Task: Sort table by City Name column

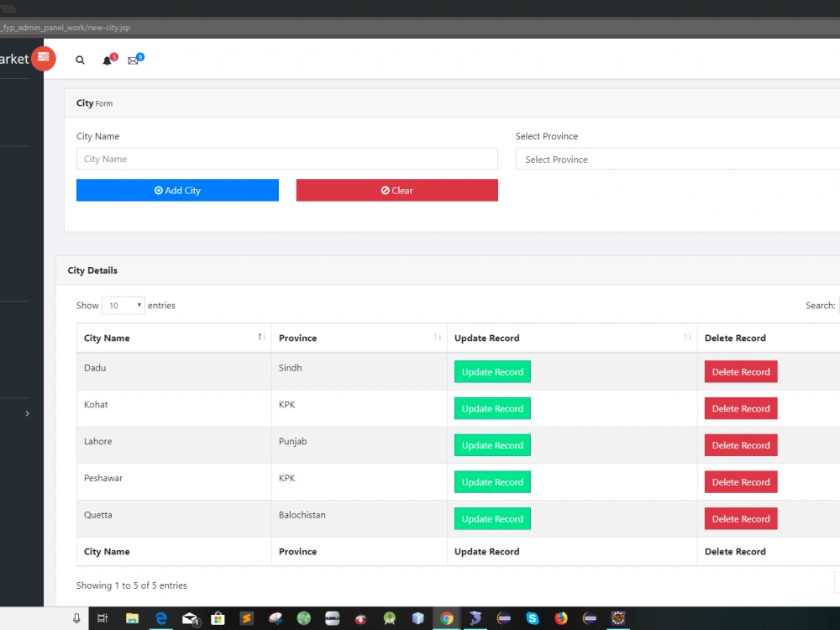Action: coord(174,338)
